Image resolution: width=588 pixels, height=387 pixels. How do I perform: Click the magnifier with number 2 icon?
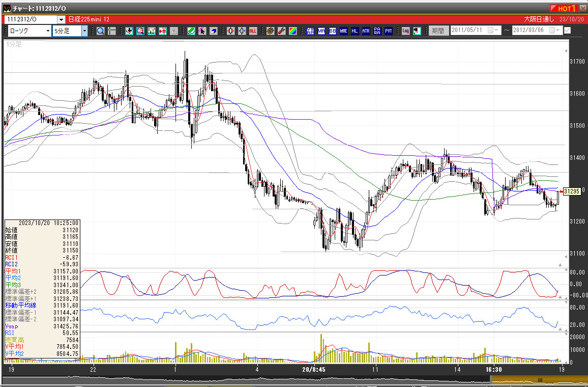click(x=140, y=31)
